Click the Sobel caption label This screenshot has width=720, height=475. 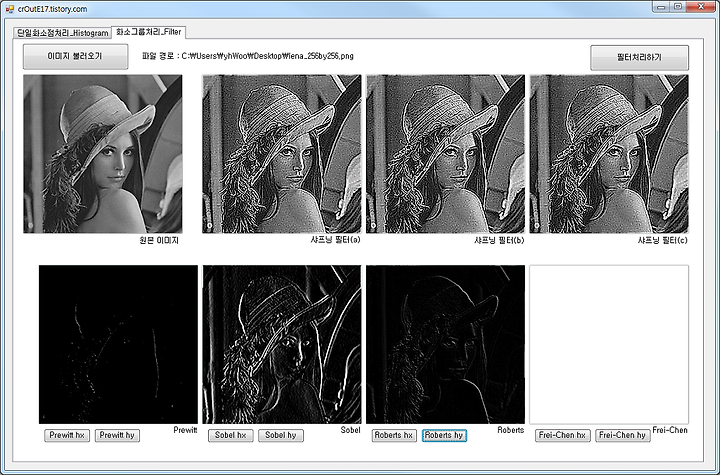coord(350,430)
